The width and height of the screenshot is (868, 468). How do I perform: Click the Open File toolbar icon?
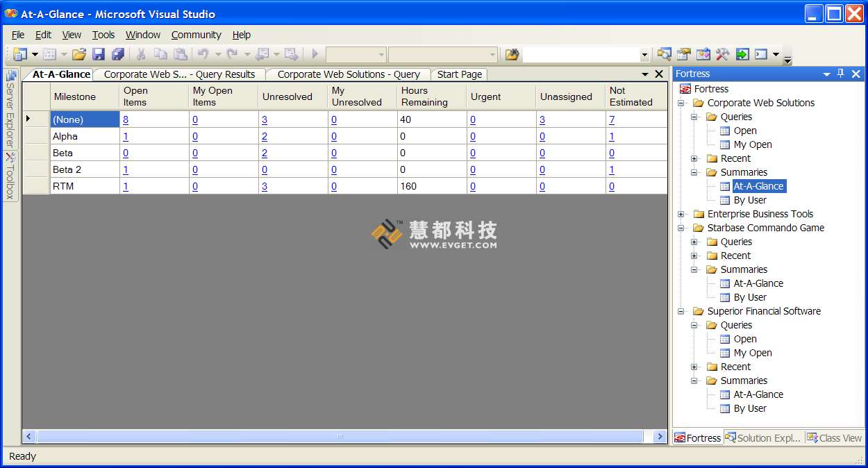(x=79, y=54)
